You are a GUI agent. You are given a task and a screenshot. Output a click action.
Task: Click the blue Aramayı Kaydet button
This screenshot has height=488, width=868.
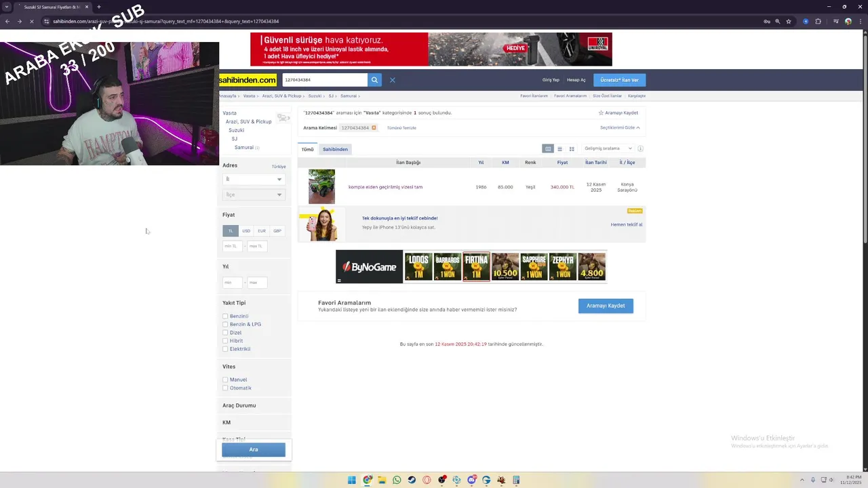tap(606, 306)
